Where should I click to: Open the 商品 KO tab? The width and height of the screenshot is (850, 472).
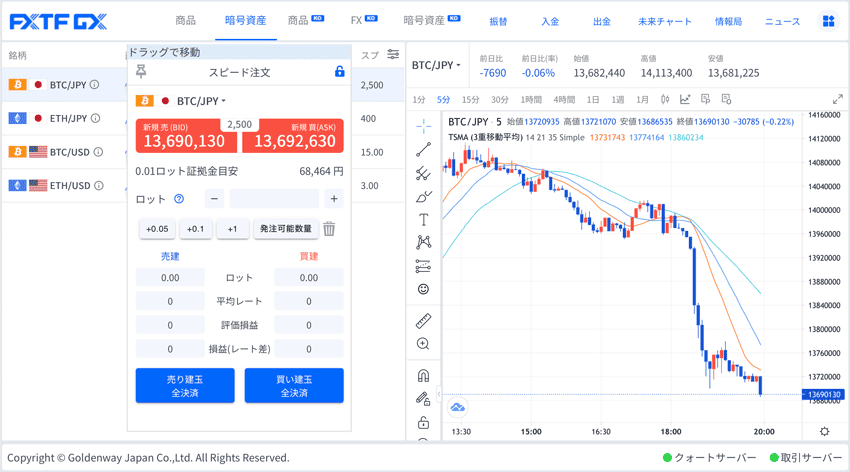(306, 21)
